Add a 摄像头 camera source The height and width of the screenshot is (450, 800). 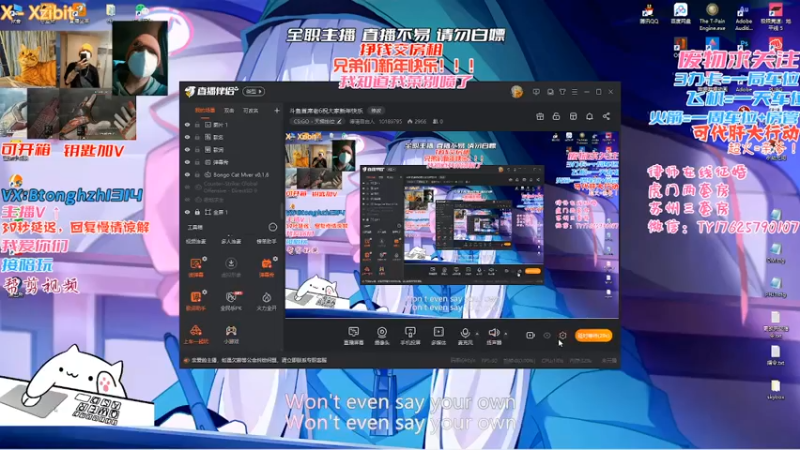pos(382,336)
